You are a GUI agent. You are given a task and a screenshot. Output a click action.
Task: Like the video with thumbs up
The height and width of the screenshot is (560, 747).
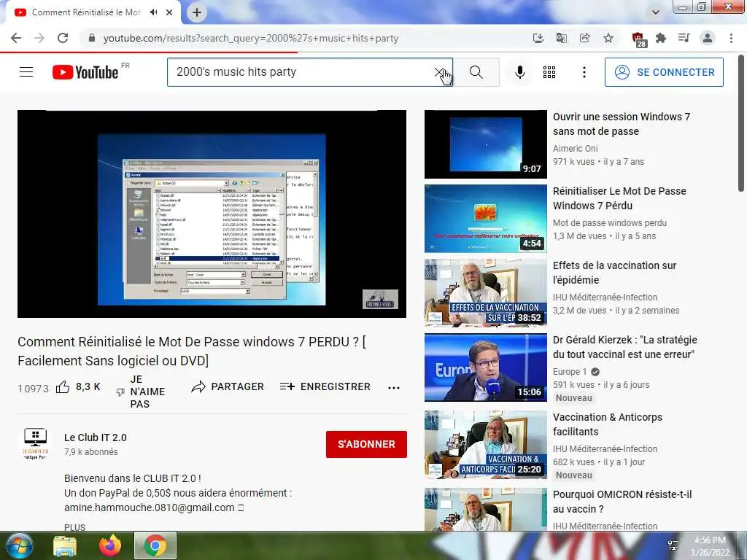63,387
